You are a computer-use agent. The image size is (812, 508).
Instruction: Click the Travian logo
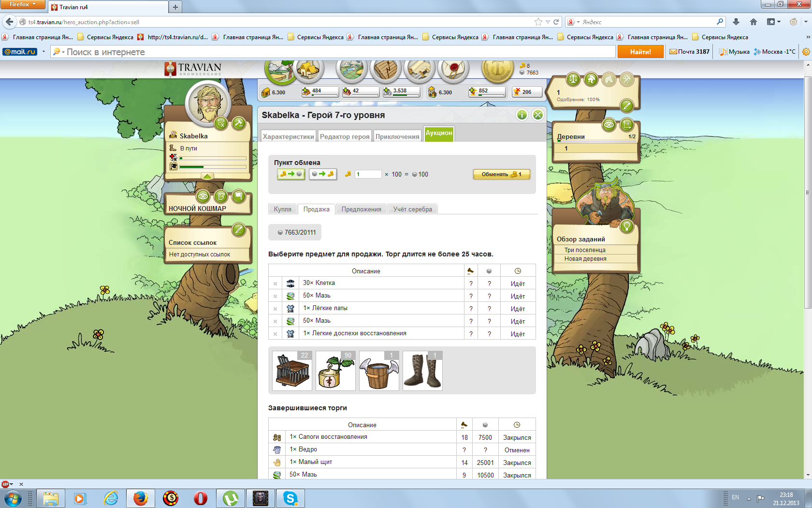pos(193,69)
